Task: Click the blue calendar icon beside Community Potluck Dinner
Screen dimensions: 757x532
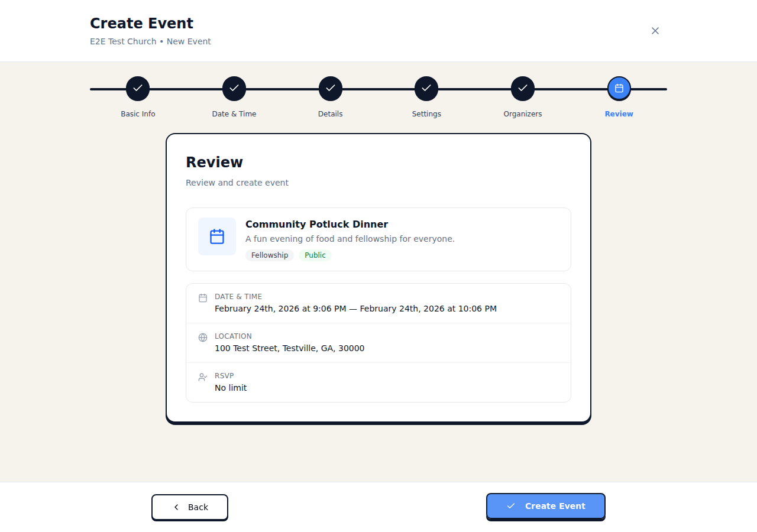Action: tap(216, 236)
